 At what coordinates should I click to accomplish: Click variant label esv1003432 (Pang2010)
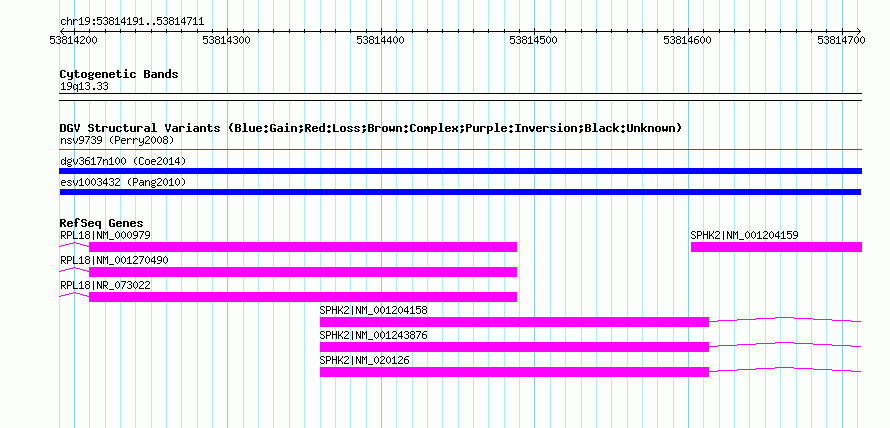point(123,182)
